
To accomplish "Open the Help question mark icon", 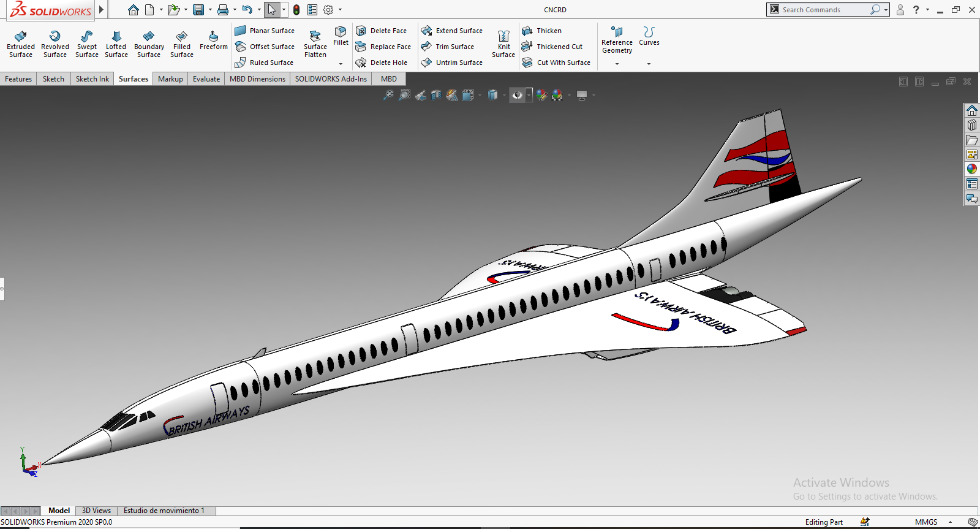I will click(x=916, y=10).
